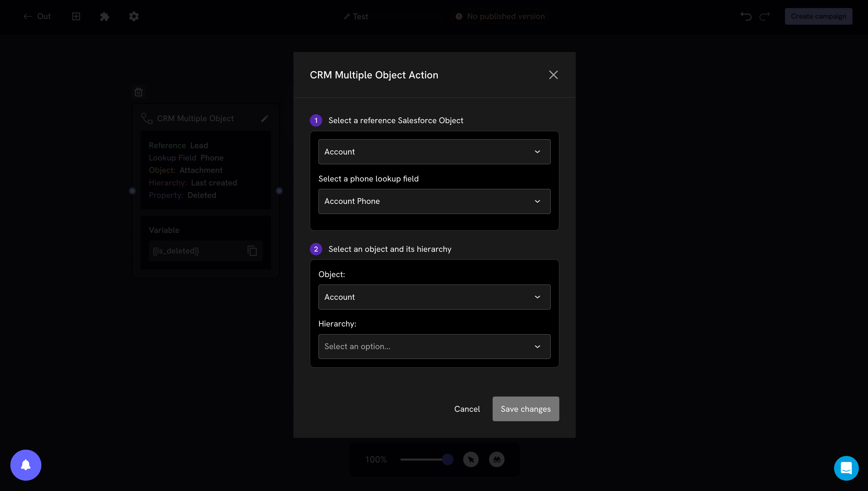The width and height of the screenshot is (868, 491).
Task: Delete node with the trash icon
Action: point(138,92)
